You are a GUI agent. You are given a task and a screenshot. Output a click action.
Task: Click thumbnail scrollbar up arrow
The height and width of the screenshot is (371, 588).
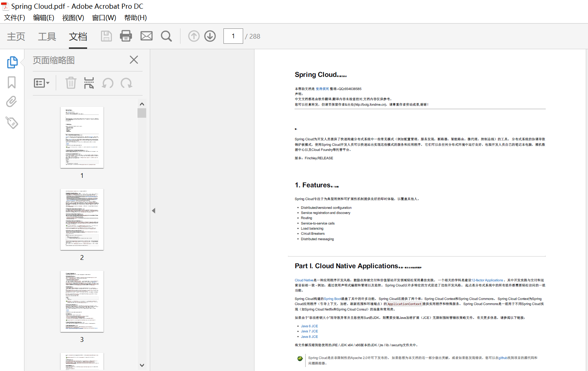coord(142,104)
